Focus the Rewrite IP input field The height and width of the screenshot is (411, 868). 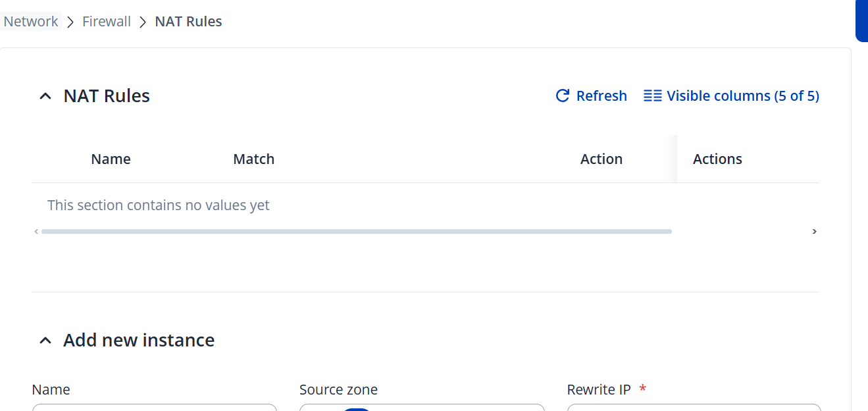[694, 407]
